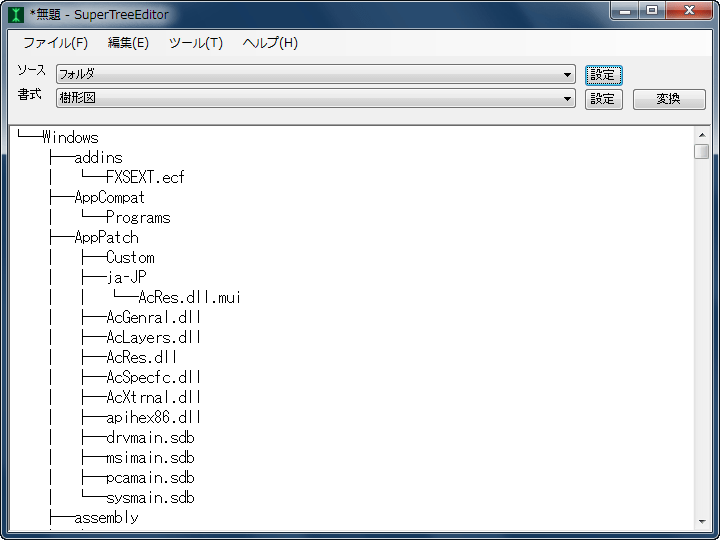Maximize the SuperTreeEditor window
Screen dimensions: 720x540
click(x=652, y=11)
